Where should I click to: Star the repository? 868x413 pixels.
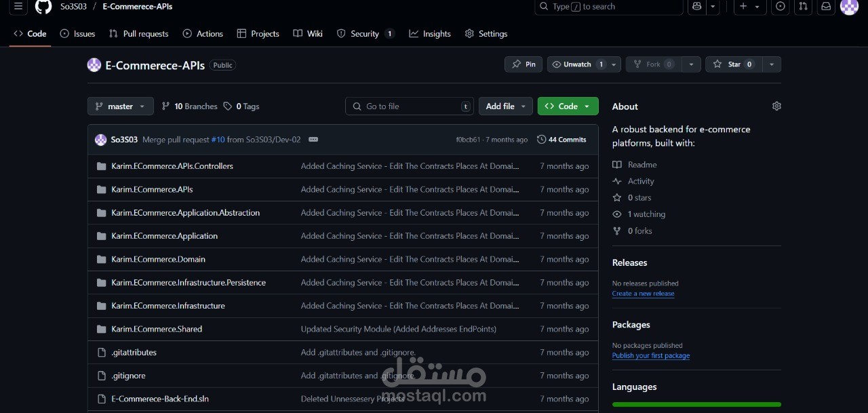733,64
